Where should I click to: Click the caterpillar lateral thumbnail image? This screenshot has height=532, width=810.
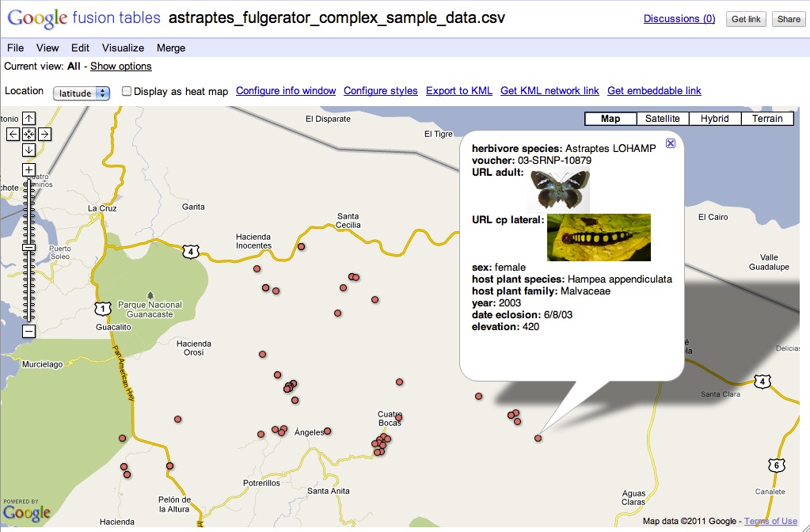tap(599, 237)
